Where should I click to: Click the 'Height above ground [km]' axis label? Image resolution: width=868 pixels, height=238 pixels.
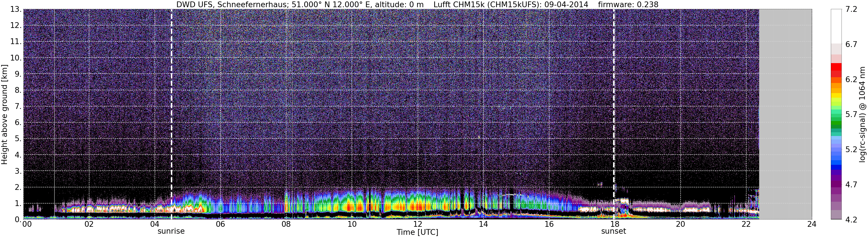(4, 115)
